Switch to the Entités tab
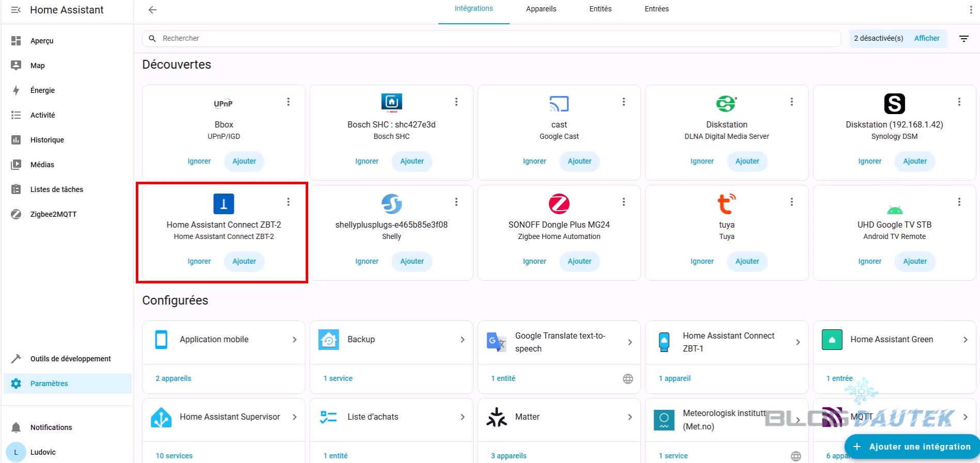This screenshot has height=463, width=980. pos(600,9)
